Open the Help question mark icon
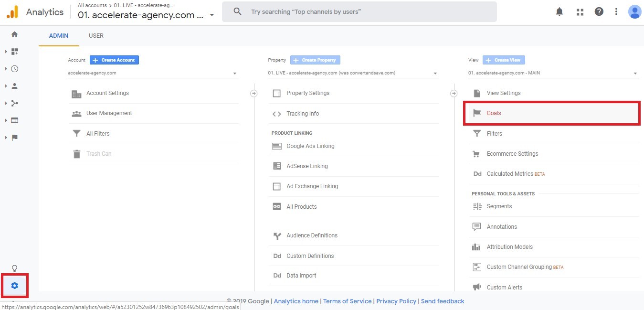Viewport: 644px width, 310px height. click(x=599, y=12)
